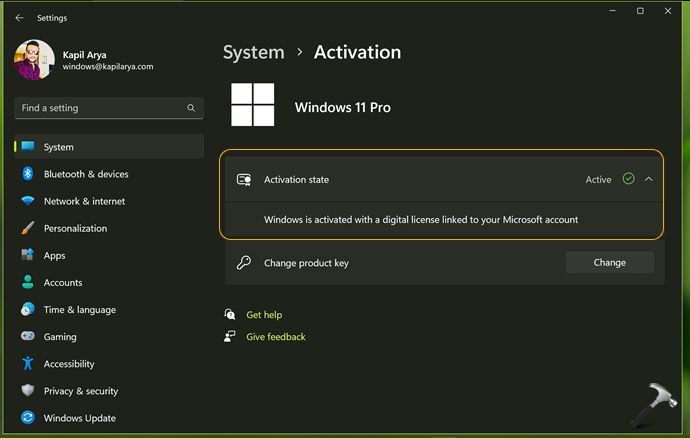
Task: Click the search magnifier icon
Action: point(191,108)
